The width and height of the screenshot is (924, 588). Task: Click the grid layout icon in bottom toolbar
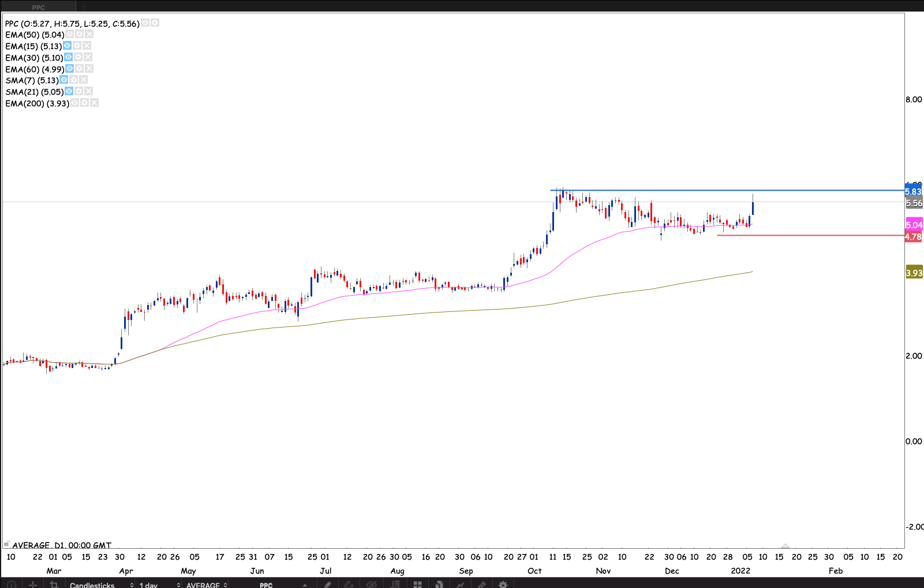(417, 584)
